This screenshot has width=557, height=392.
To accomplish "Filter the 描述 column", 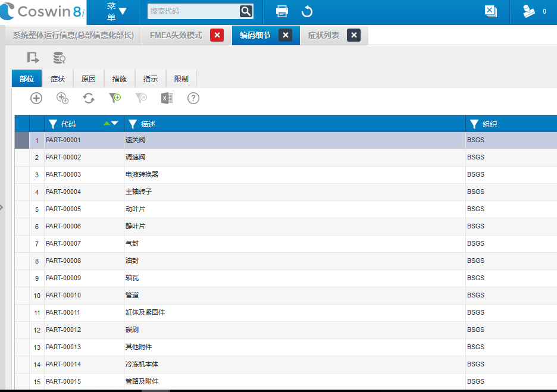I will [x=133, y=124].
